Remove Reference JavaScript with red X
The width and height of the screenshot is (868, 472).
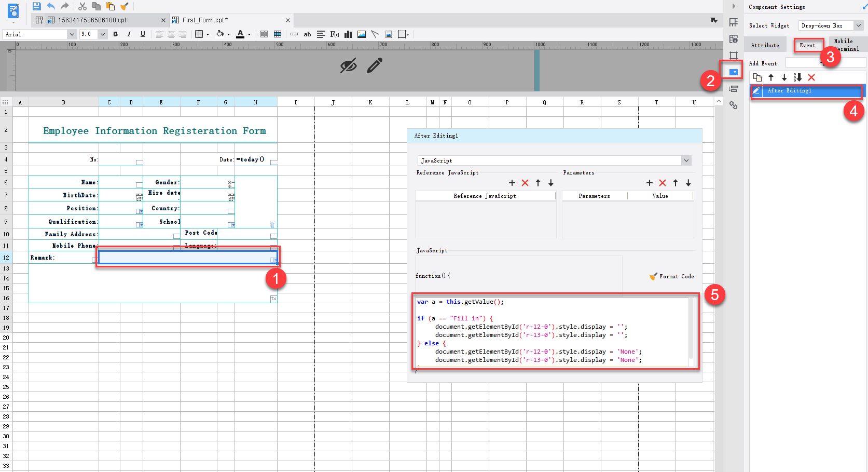click(x=525, y=183)
